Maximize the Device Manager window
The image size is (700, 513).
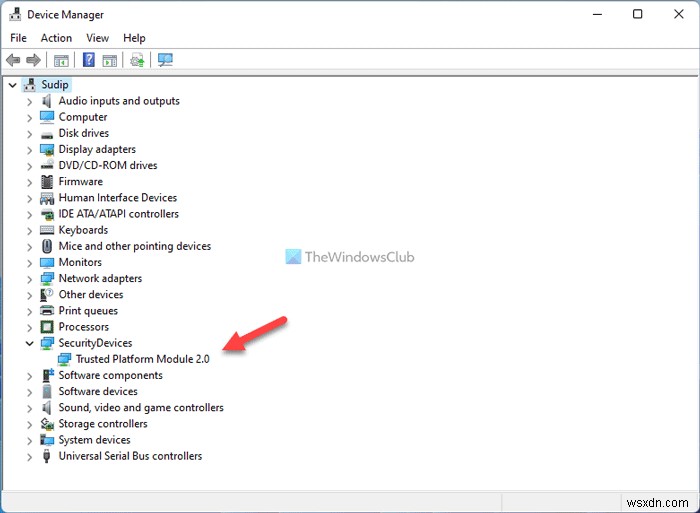click(638, 14)
